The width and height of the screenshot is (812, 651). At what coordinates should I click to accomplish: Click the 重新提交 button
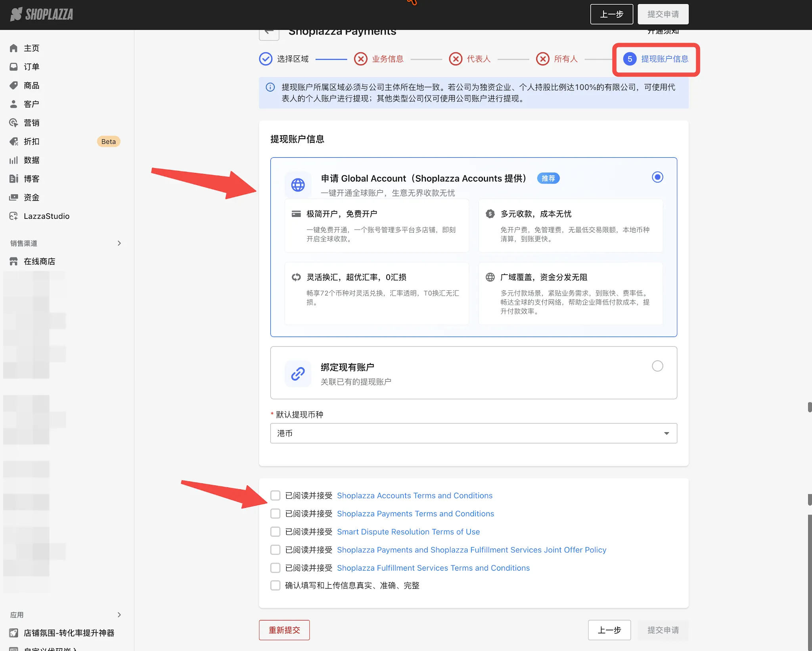click(284, 630)
